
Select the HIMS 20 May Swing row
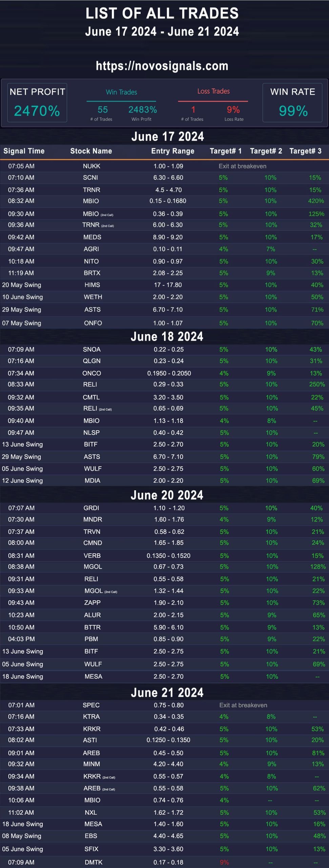(x=164, y=285)
